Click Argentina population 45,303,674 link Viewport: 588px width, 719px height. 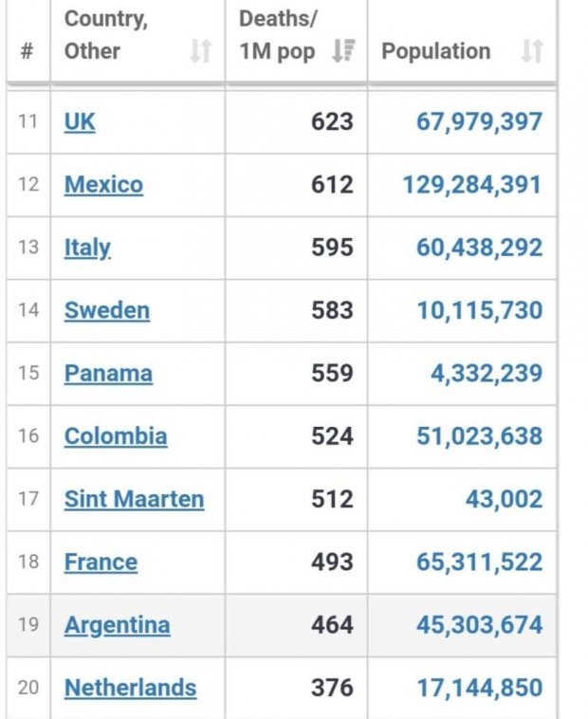pyautogui.click(x=479, y=625)
